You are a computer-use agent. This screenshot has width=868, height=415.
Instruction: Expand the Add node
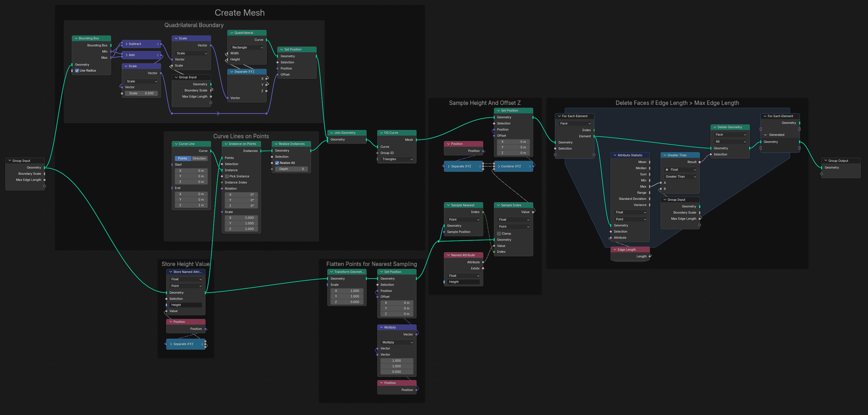click(126, 55)
